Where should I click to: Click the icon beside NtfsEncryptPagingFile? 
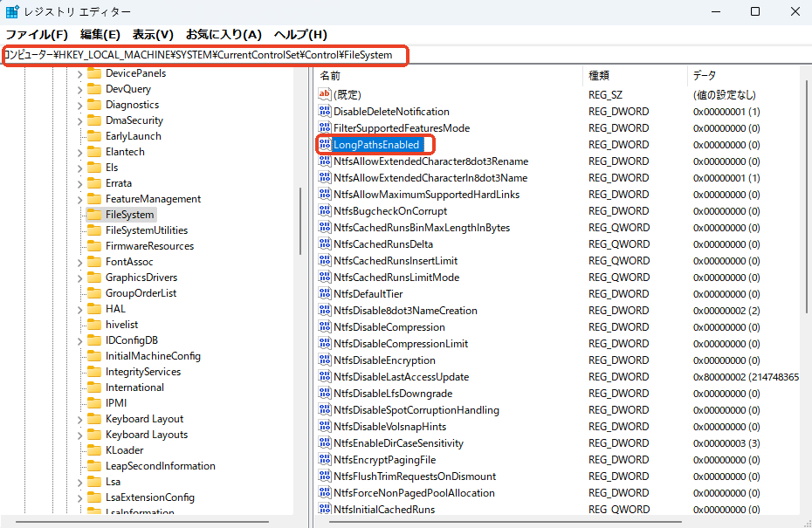tap(325, 460)
